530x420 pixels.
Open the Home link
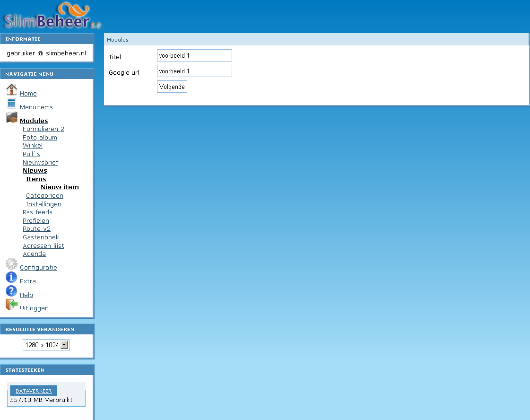coord(28,93)
